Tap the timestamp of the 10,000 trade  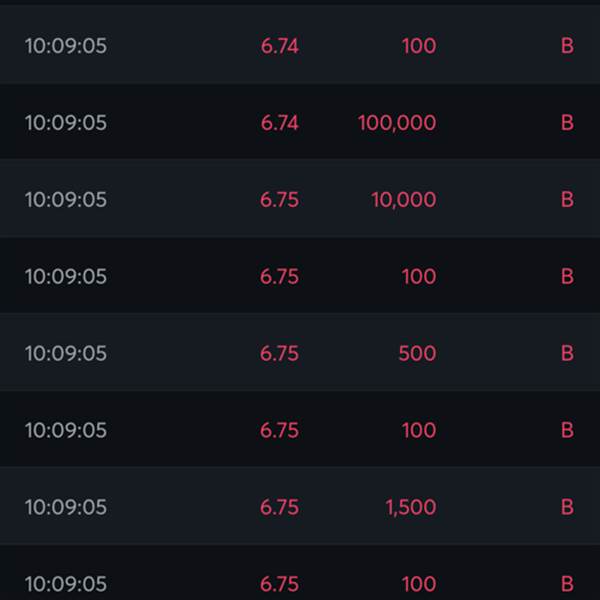[x=66, y=200]
